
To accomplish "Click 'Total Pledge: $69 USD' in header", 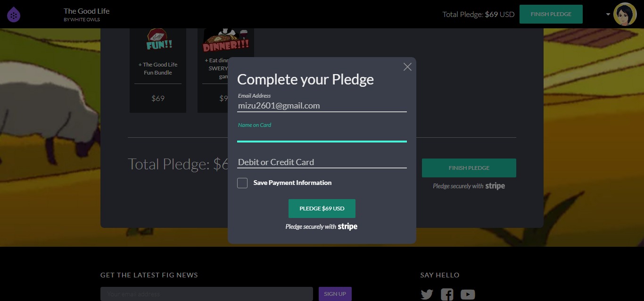I will (x=479, y=14).
